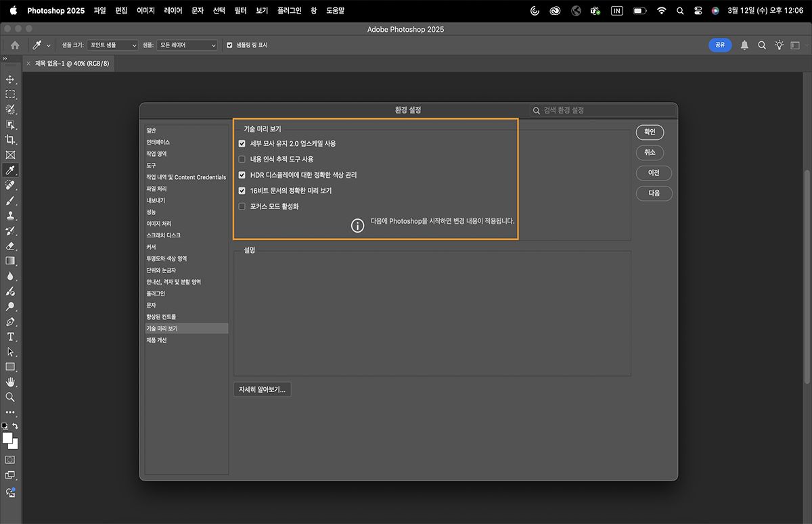Viewport: 812px width, 524px height.
Task: Uncheck 세부 묘사 유지 2.0 업스케일 사용
Action: tap(242, 143)
